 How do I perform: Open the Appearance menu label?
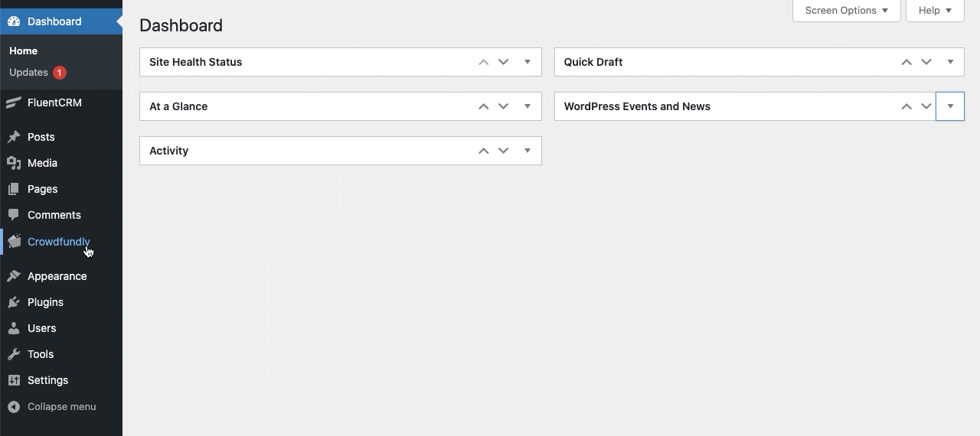tap(57, 276)
